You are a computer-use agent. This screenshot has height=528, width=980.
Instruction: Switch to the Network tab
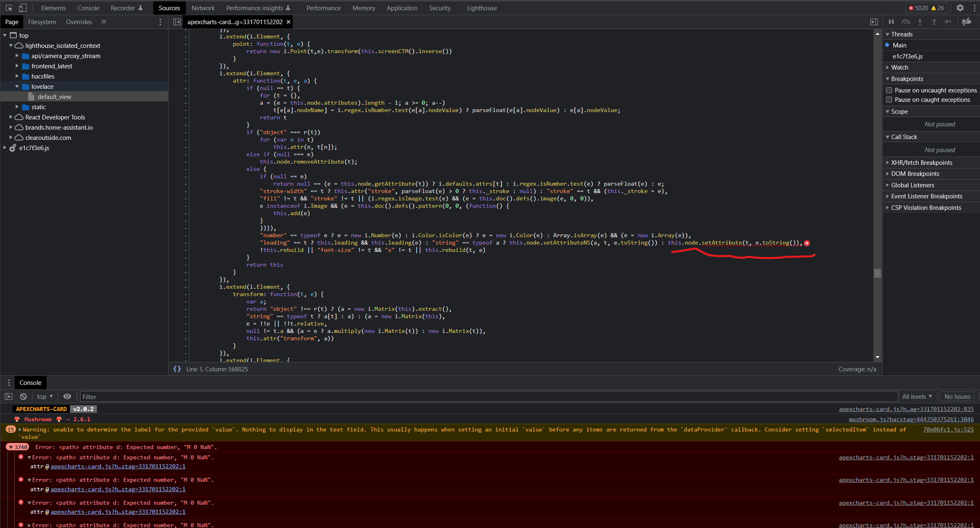click(x=203, y=8)
